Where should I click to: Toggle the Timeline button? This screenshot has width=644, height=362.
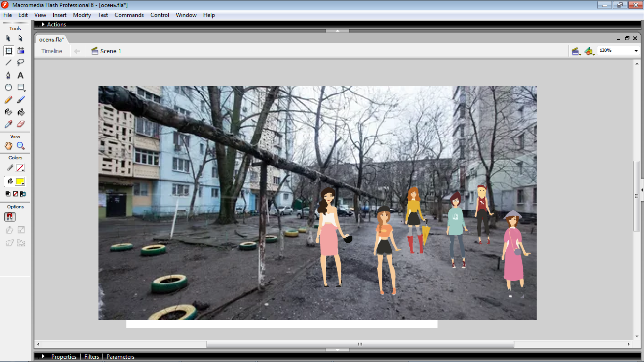(52, 51)
